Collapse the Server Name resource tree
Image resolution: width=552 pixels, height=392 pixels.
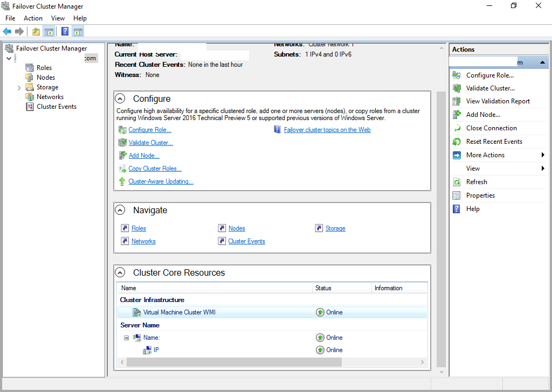126,338
